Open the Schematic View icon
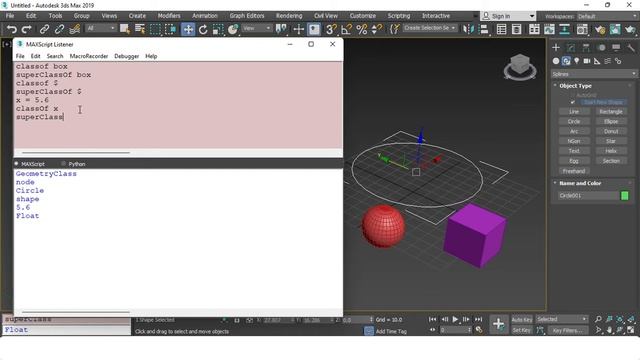The width and height of the screenshot is (640, 360). point(564,29)
